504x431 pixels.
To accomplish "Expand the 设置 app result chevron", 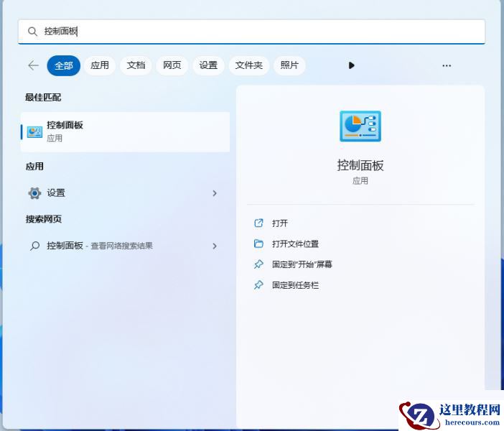I will pos(215,193).
